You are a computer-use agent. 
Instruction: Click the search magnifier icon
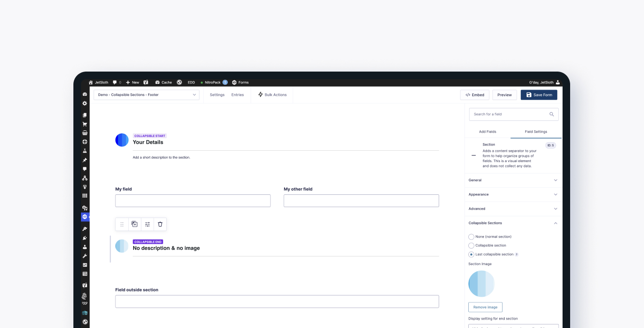click(x=552, y=114)
